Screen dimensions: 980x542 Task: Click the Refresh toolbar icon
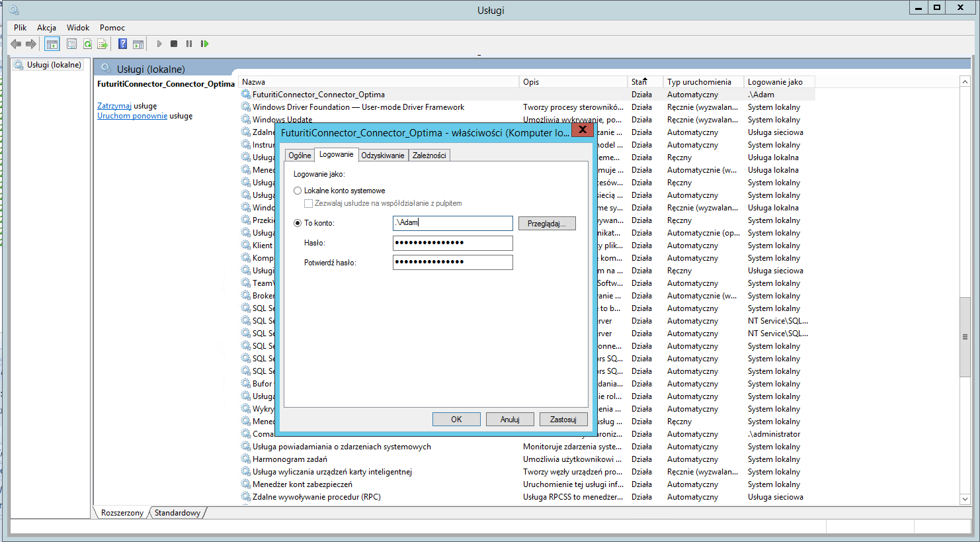tap(87, 44)
